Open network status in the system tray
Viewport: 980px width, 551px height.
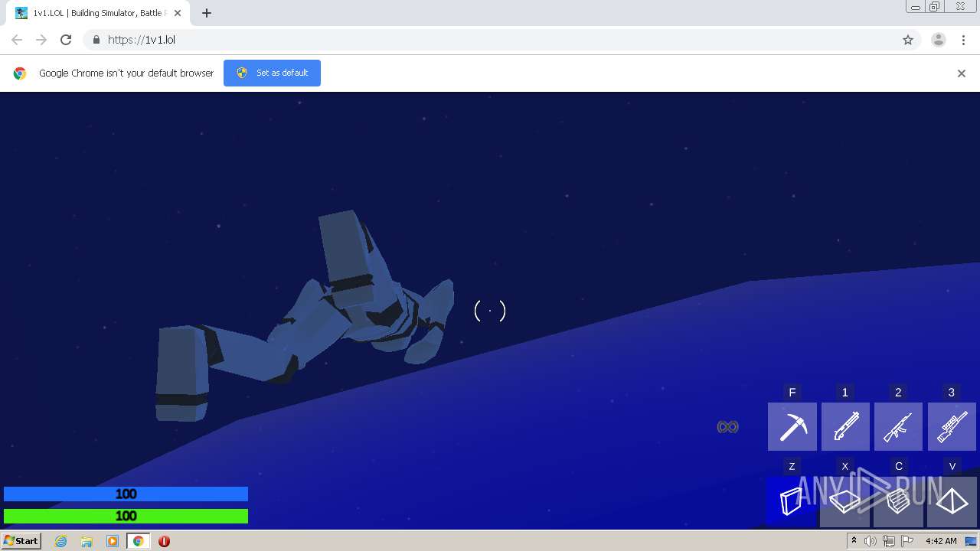889,541
